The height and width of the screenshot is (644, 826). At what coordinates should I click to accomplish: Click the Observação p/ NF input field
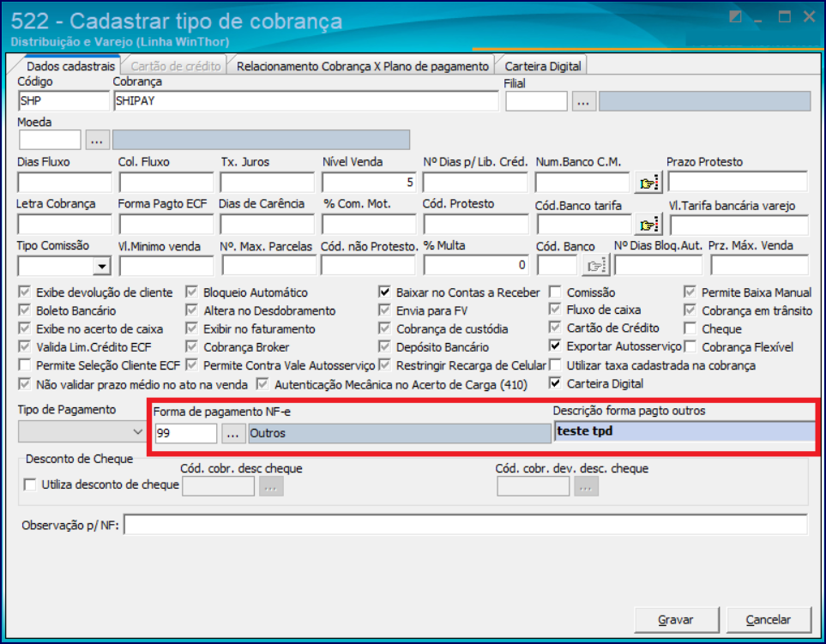coord(466,525)
